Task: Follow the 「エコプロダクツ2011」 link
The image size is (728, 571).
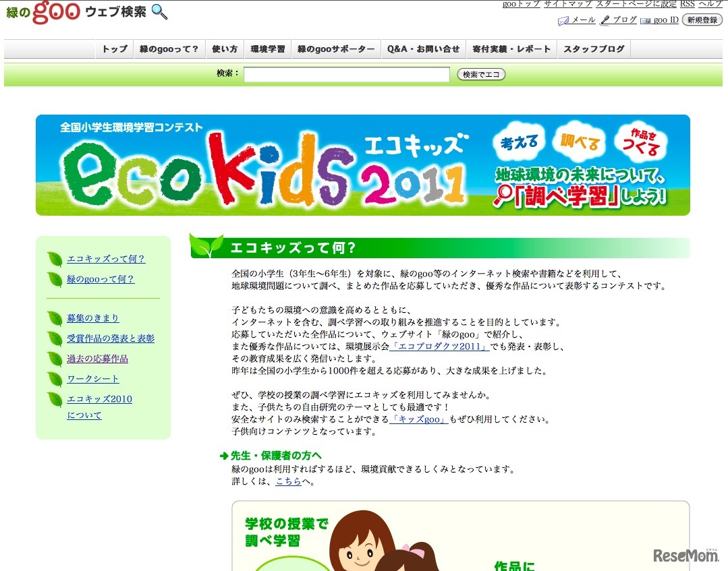Action: [x=439, y=347]
